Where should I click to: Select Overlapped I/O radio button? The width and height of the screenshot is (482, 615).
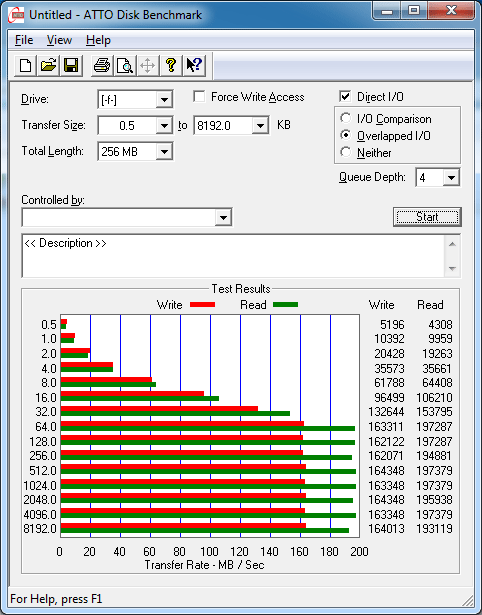[346, 135]
